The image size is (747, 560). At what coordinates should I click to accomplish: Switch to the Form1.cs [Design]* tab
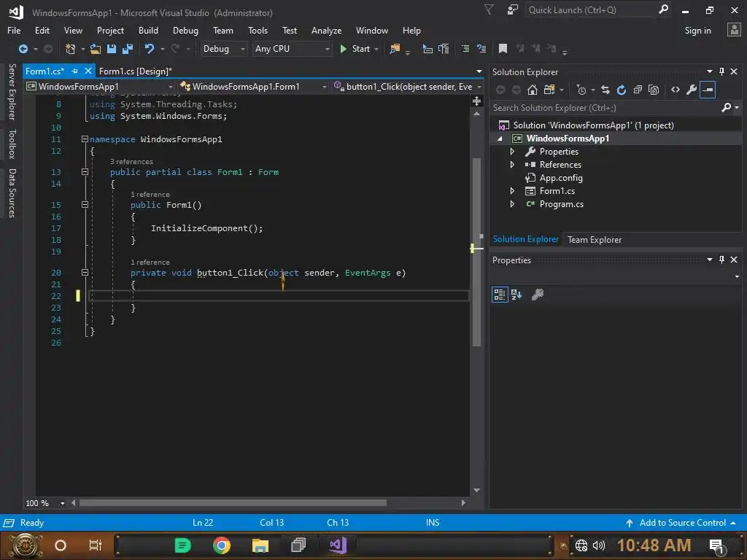[x=135, y=71]
